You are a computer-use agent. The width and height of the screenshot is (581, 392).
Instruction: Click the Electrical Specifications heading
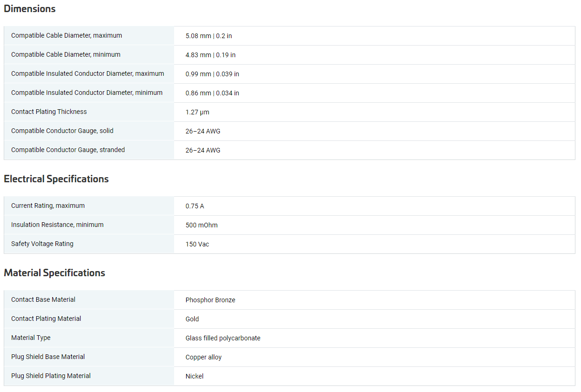coord(56,179)
